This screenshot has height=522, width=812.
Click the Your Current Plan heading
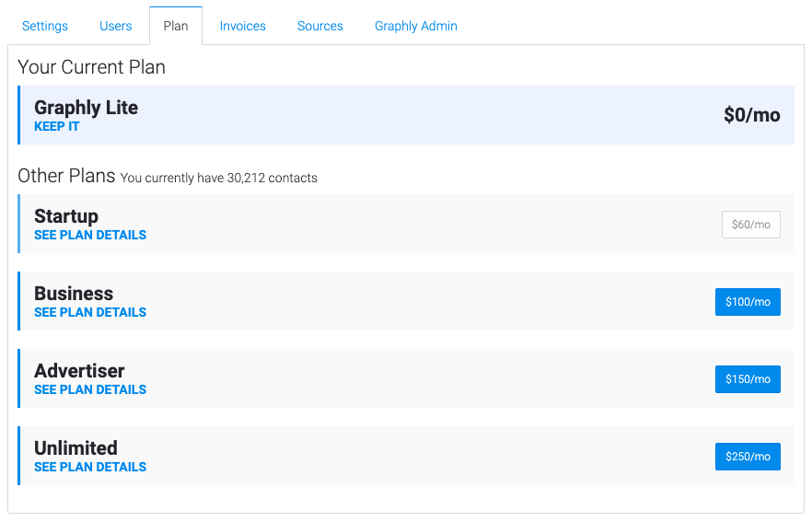[92, 67]
